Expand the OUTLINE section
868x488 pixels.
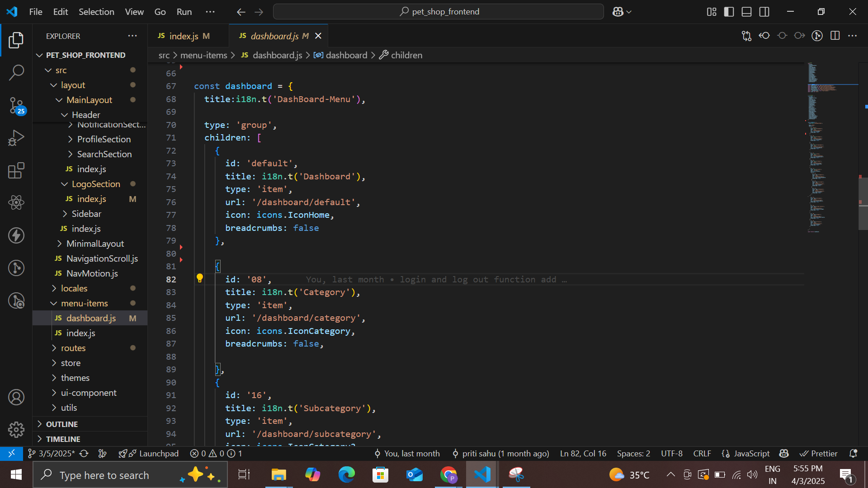(x=62, y=424)
